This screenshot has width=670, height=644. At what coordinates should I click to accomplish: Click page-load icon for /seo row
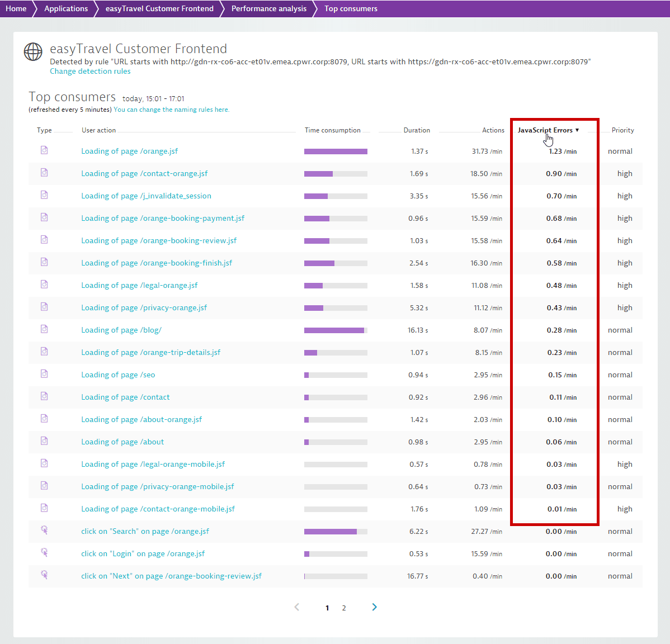[x=44, y=373]
